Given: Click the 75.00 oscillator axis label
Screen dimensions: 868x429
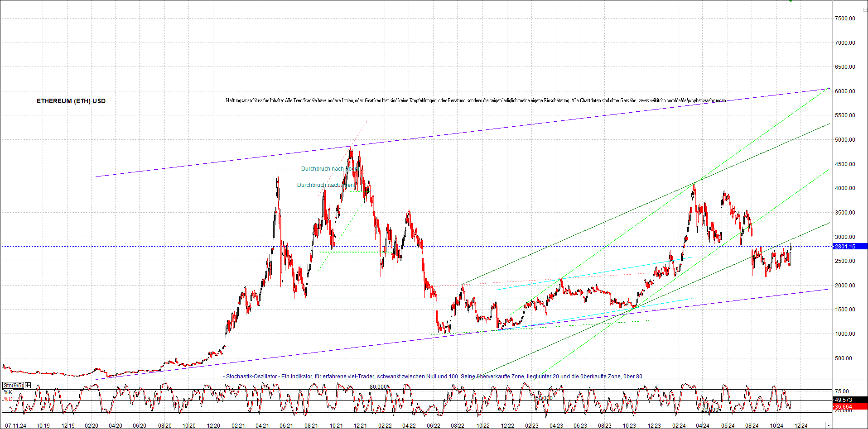Looking at the screenshot, I should tap(842, 392).
